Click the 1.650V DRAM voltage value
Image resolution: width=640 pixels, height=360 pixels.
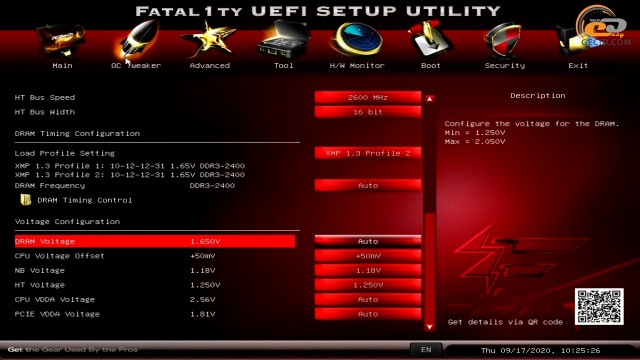coord(205,241)
